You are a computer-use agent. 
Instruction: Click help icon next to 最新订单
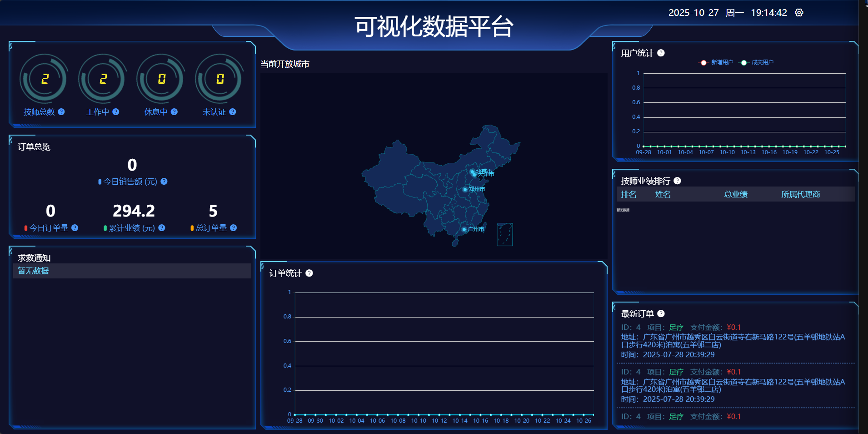tap(661, 314)
